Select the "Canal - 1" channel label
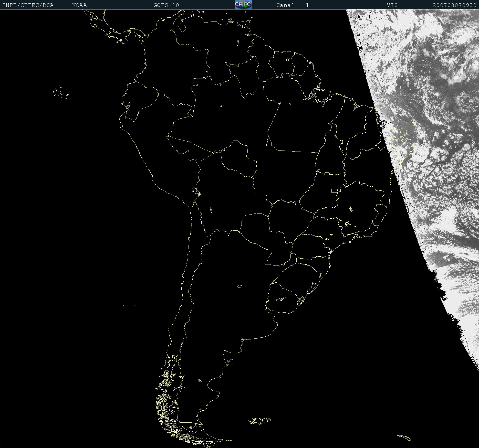The image size is (479, 448). pos(293,5)
